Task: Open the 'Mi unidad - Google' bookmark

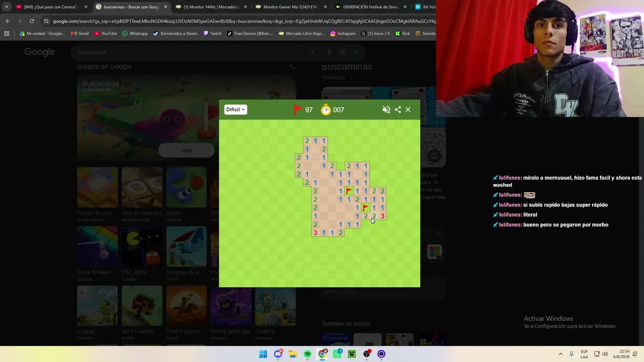Action: 42,34
